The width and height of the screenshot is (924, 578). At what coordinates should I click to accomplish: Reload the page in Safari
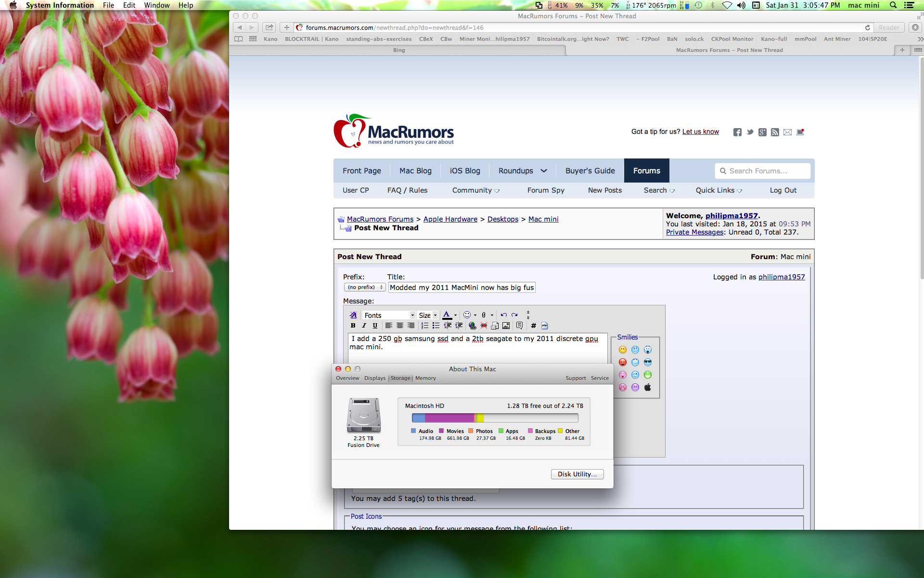867,27
